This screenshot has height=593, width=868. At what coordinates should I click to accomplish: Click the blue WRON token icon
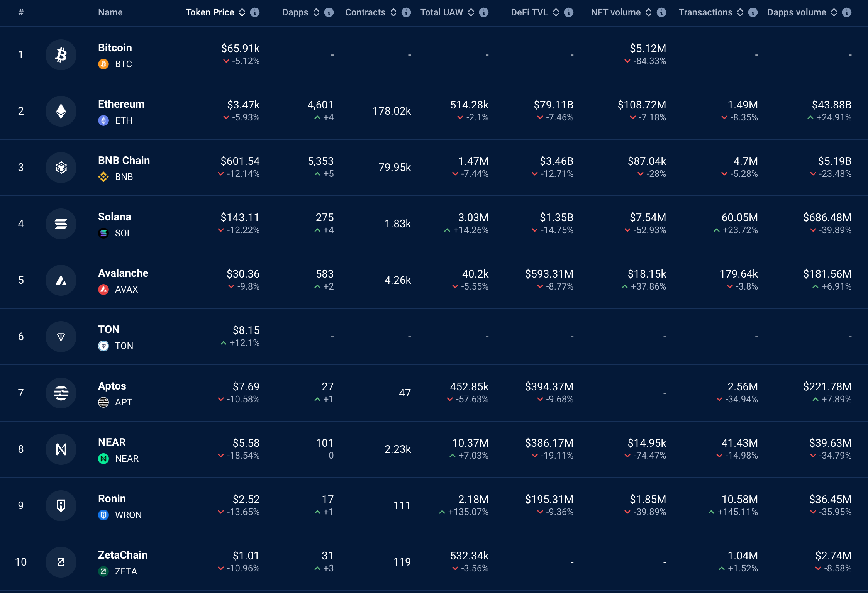pyautogui.click(x=103, y=515)
